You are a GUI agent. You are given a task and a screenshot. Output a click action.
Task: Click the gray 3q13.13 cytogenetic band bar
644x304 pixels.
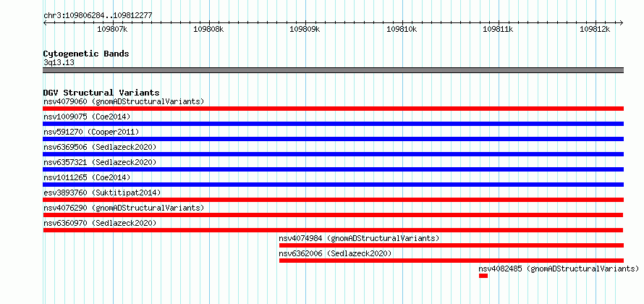(333, 70)
